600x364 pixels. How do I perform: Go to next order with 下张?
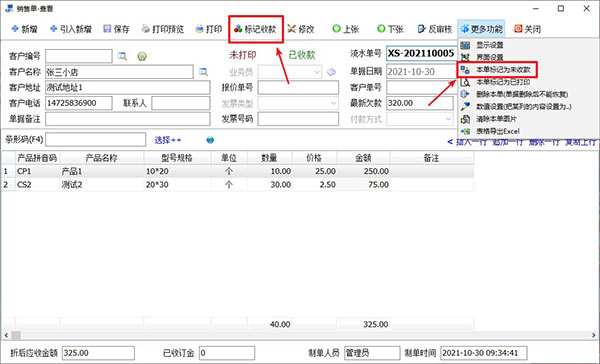click(390, 29)
